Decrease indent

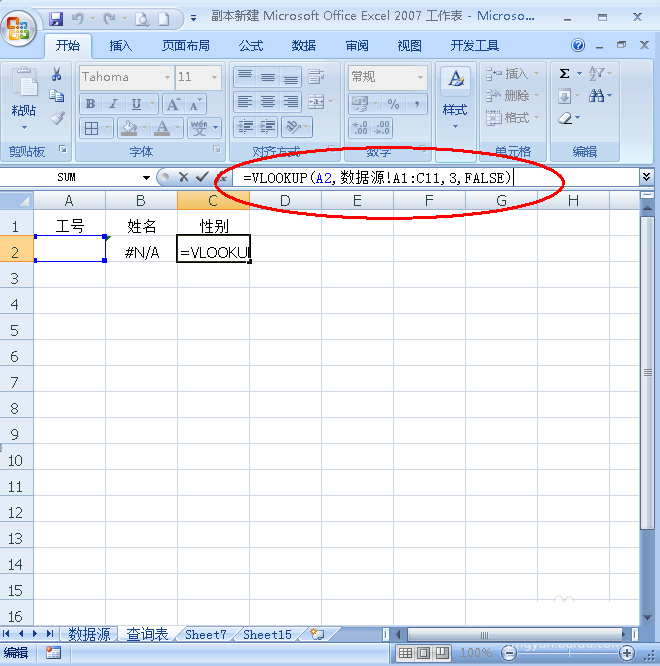pos(245,127)
